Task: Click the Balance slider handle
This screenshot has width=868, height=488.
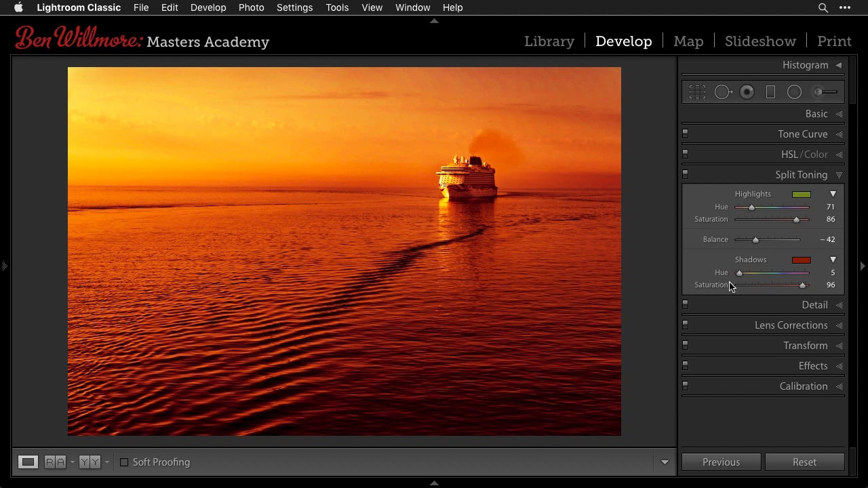Action: click(755, 240)
